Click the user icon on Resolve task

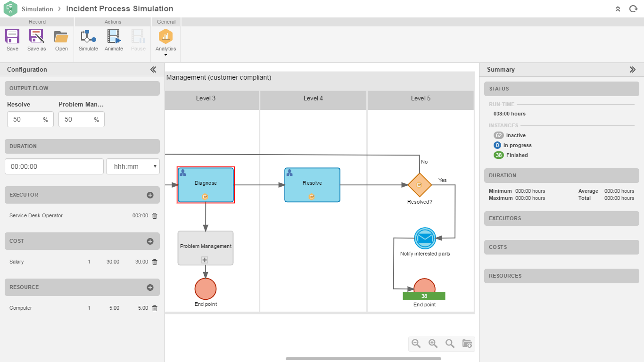(289, 173)
